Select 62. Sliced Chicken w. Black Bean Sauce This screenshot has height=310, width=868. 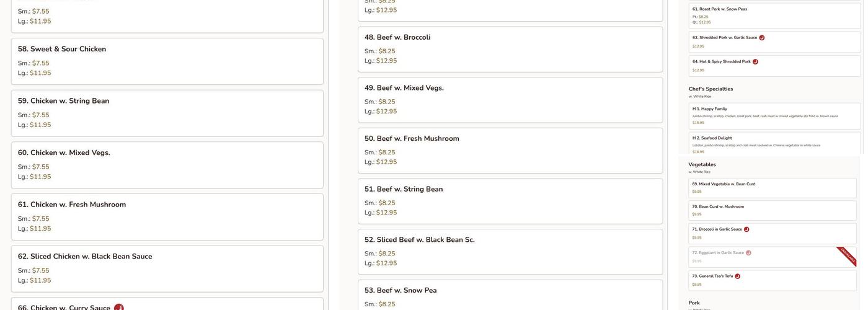pos(167,268)
